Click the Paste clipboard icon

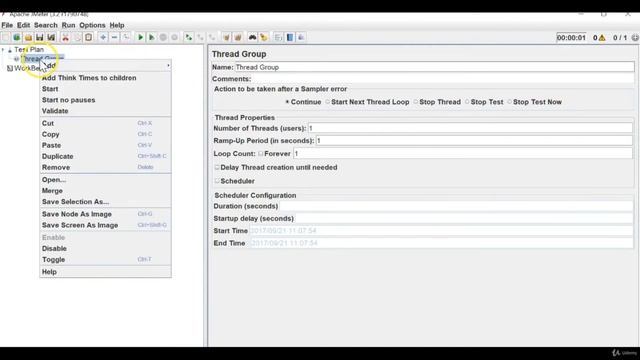pos(89,38)
